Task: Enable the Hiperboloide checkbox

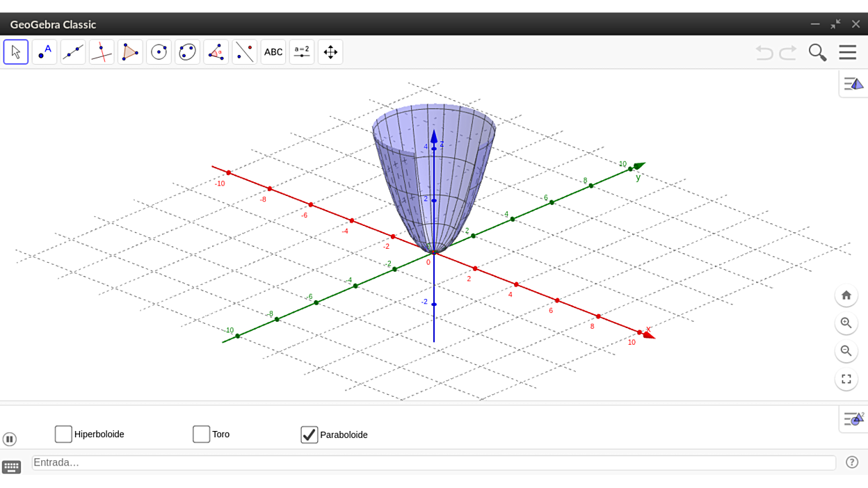Action: [63, 434]
